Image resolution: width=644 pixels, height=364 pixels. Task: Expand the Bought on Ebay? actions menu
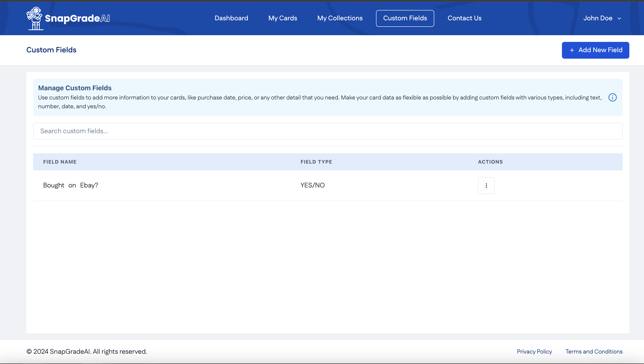point(486,185)
